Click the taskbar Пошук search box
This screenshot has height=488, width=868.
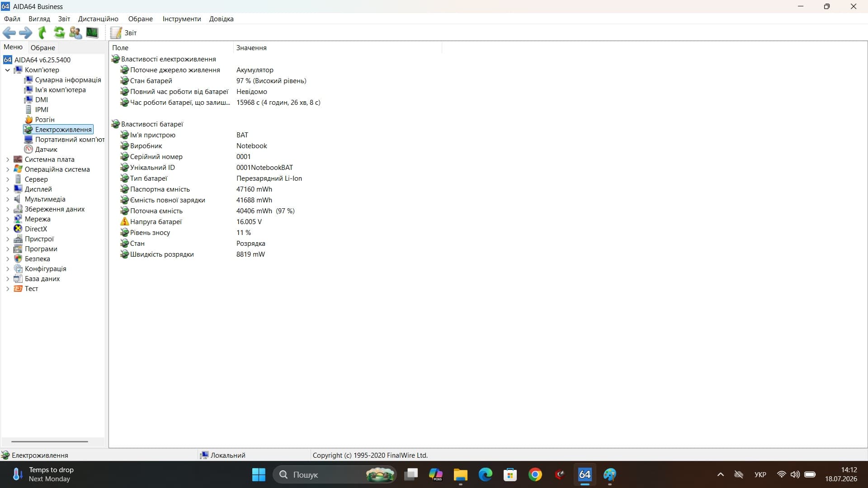click(335, 474)
